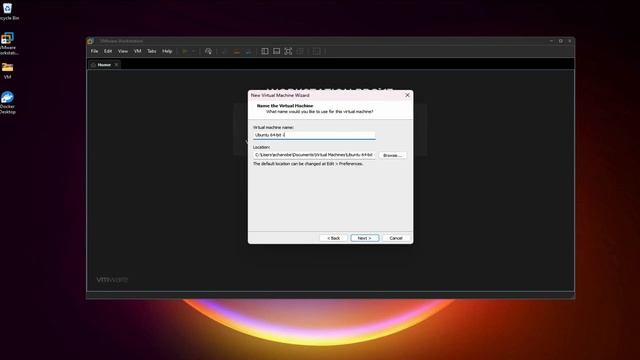This screenshot has width=640, height=360.
Task: Click the < Back button
Action: tap(333, 238)
